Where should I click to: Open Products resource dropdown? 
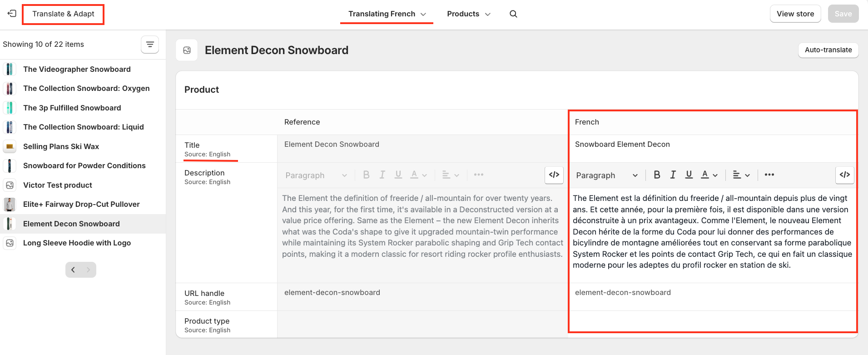pos(469,14)
